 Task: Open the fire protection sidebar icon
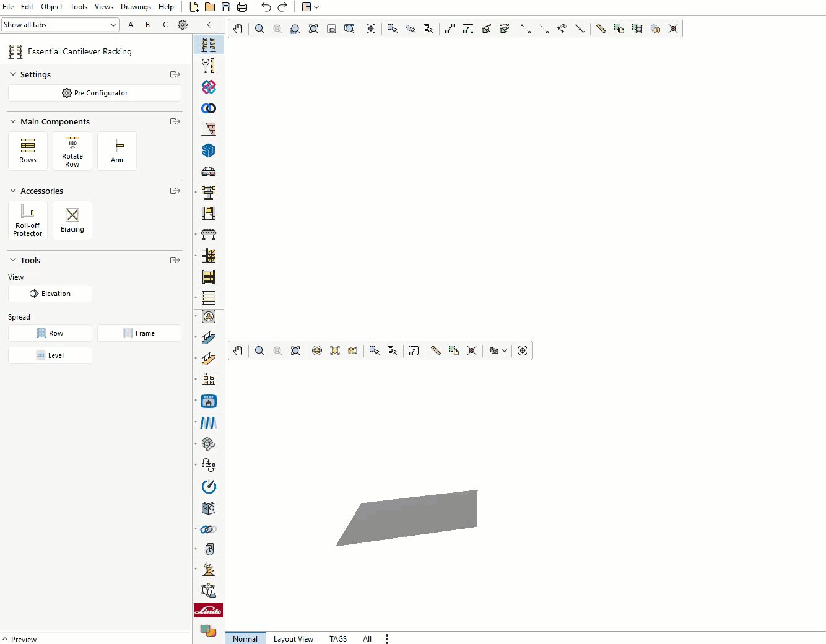coord(209,401)
